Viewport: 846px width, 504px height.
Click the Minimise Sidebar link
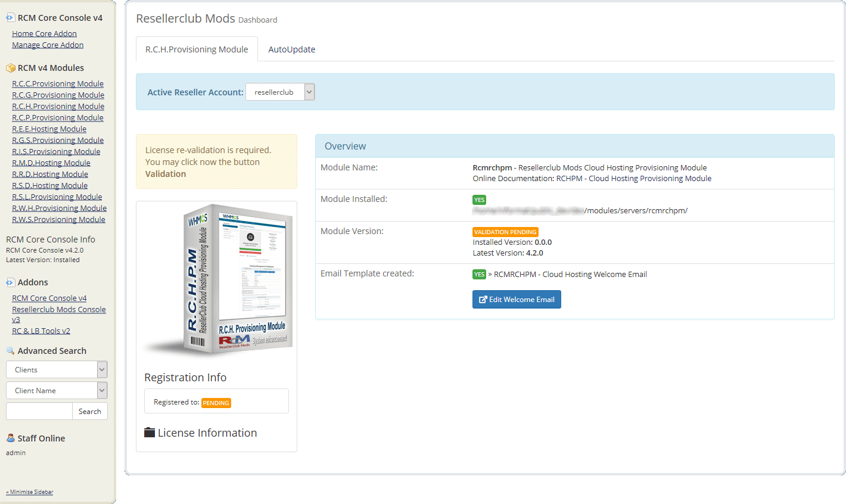(x=30, y=492)
